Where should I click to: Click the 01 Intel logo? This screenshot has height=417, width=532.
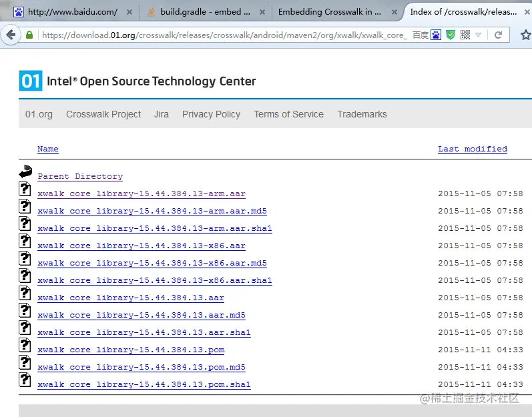click(x=31, y=81)
